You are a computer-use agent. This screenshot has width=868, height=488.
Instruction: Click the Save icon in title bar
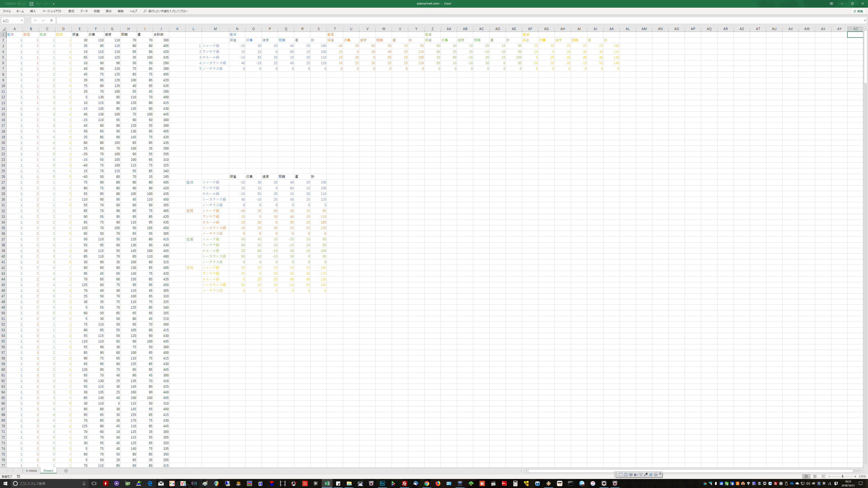tap(31, 4)
